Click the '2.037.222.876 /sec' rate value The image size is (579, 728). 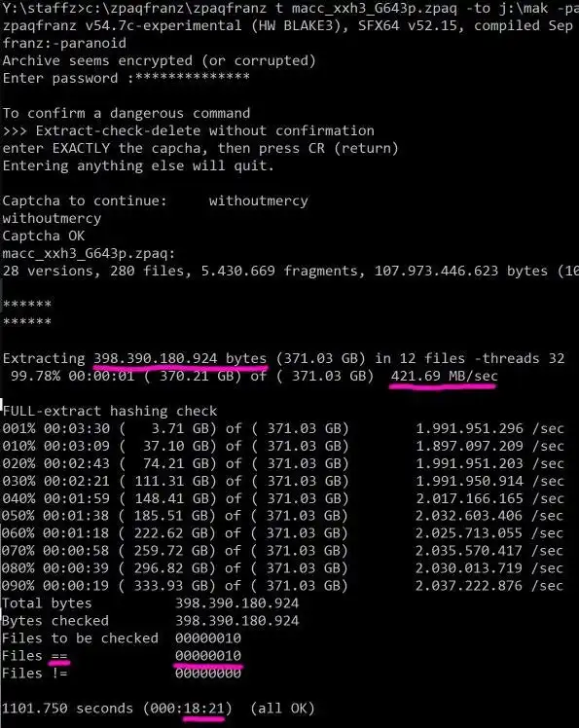pos(489,586)
